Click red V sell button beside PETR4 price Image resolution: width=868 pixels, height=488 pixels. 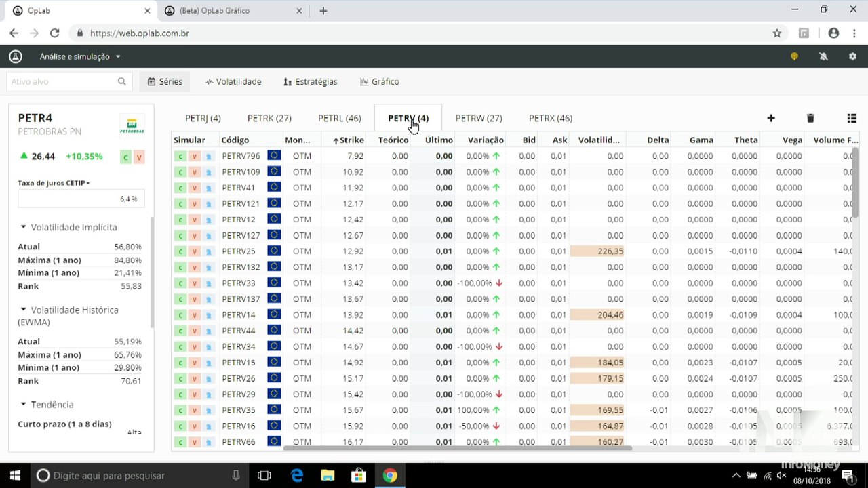pyautogui.click(x=139, y=157)
